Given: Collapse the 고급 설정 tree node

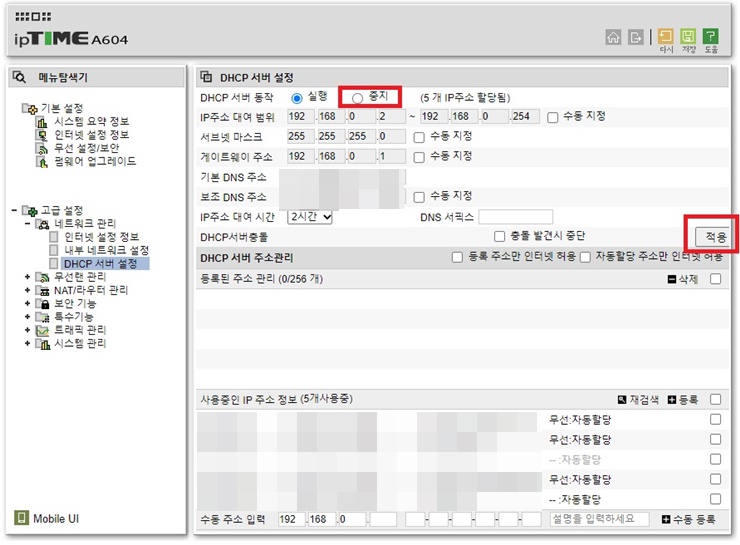Looking at the screenshot, I should pyautogui.click(x=14, y=210).
